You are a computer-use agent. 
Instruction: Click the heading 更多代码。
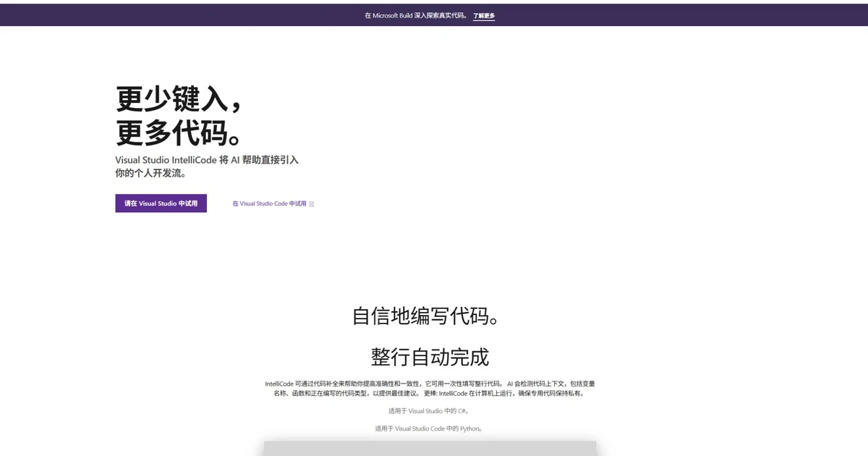pos(179,132)
